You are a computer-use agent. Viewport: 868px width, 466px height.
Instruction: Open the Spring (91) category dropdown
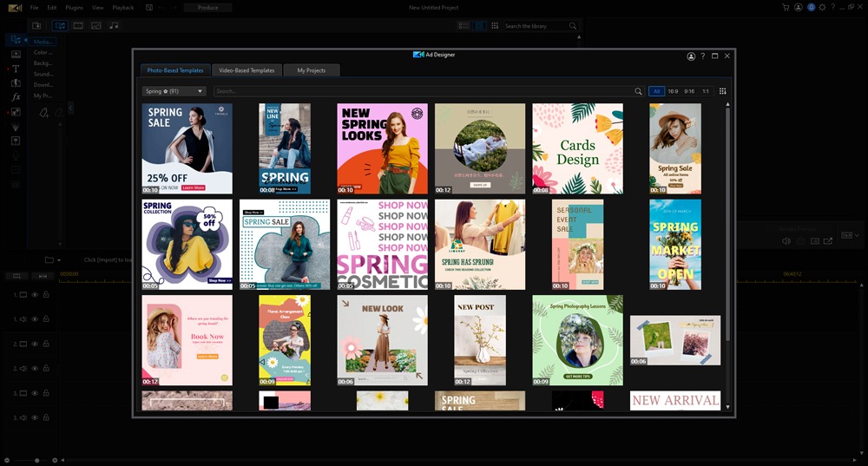pos(174,91)
